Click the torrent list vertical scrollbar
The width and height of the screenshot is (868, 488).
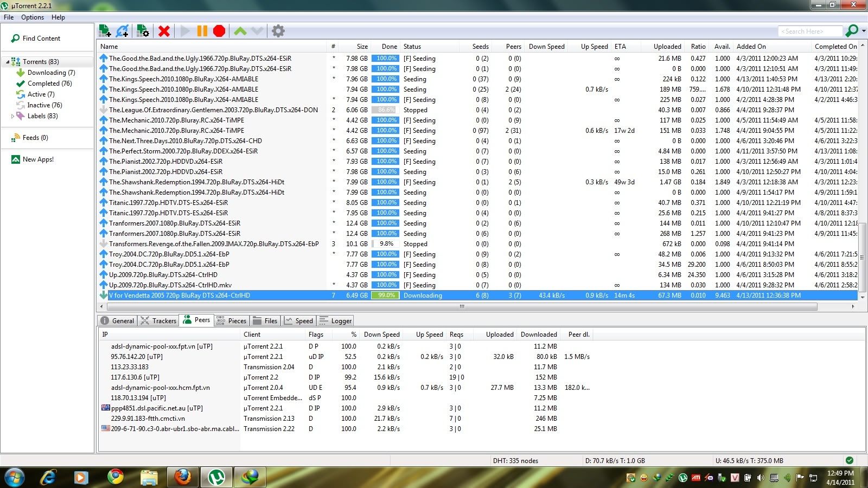tap(863, 256)
